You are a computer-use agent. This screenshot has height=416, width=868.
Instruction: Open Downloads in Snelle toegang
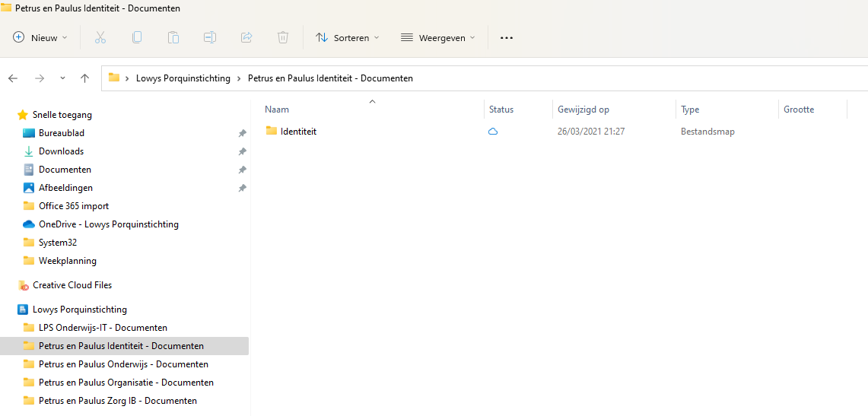pos(61,151)
